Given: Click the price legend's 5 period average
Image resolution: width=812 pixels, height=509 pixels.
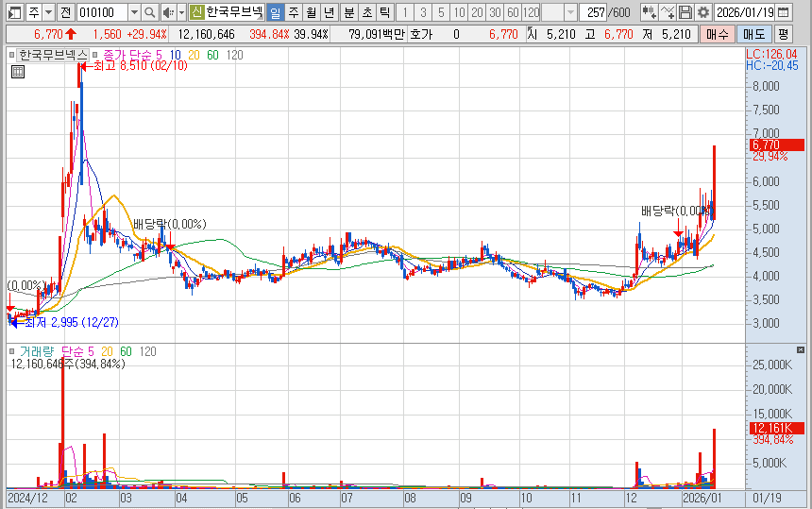Looking at the screenshot, I should [159, 55].
